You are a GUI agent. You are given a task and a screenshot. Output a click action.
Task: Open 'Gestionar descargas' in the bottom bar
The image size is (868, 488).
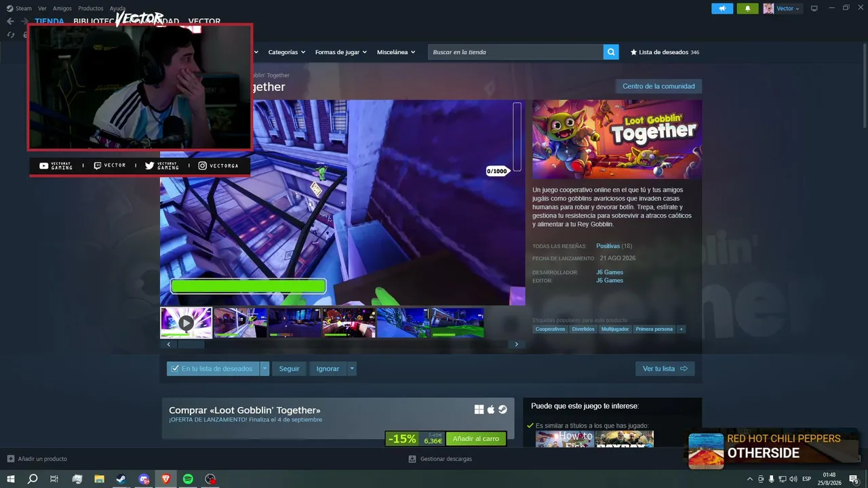440,459
